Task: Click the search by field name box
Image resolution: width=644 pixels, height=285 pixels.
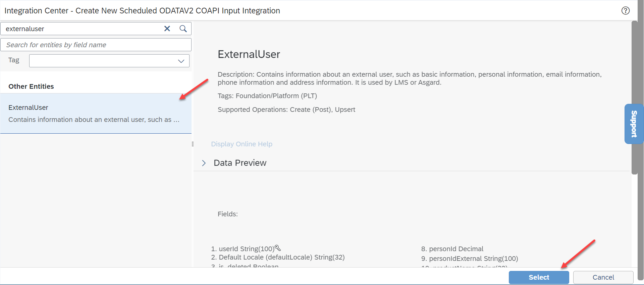Action: click(x=96, y=45)
